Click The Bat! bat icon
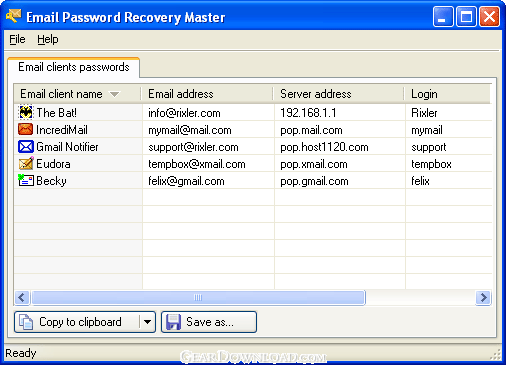 point(26,113)
